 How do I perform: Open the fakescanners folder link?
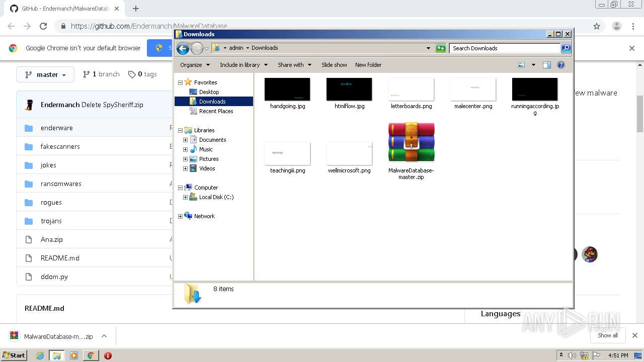(60, 146)
